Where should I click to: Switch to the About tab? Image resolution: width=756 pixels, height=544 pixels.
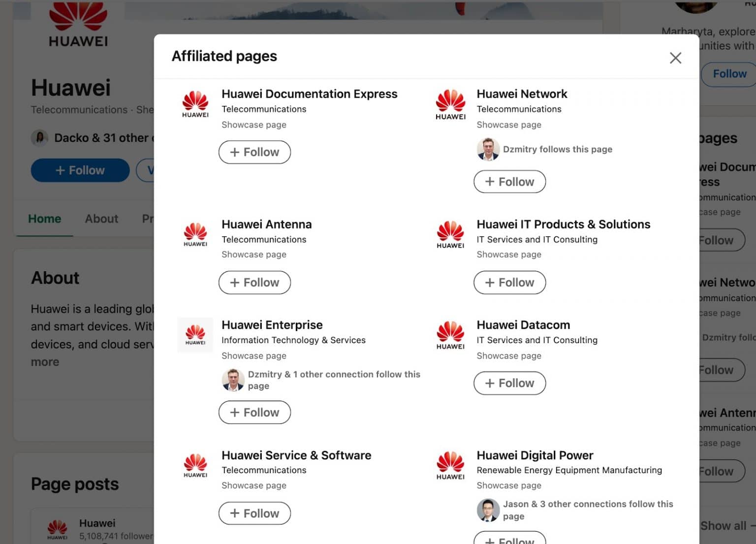[x=101, y=219]
